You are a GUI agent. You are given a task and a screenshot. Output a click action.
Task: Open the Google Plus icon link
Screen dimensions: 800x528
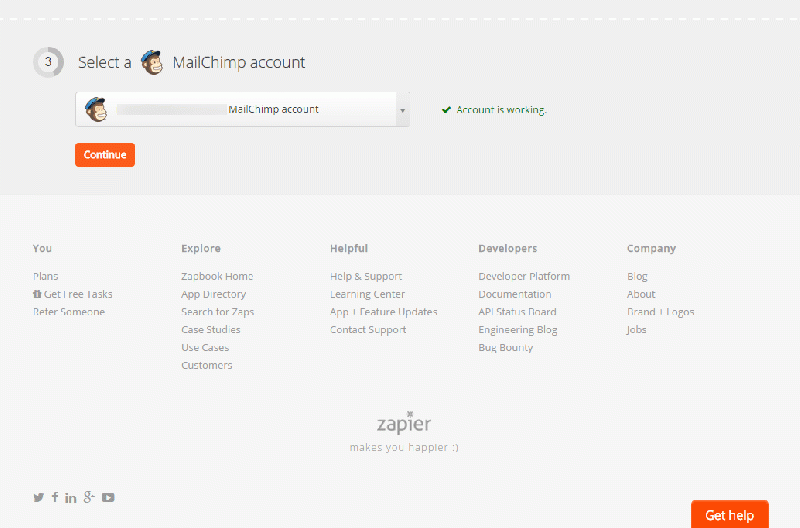pyautogui.click(x=89, y=497)
